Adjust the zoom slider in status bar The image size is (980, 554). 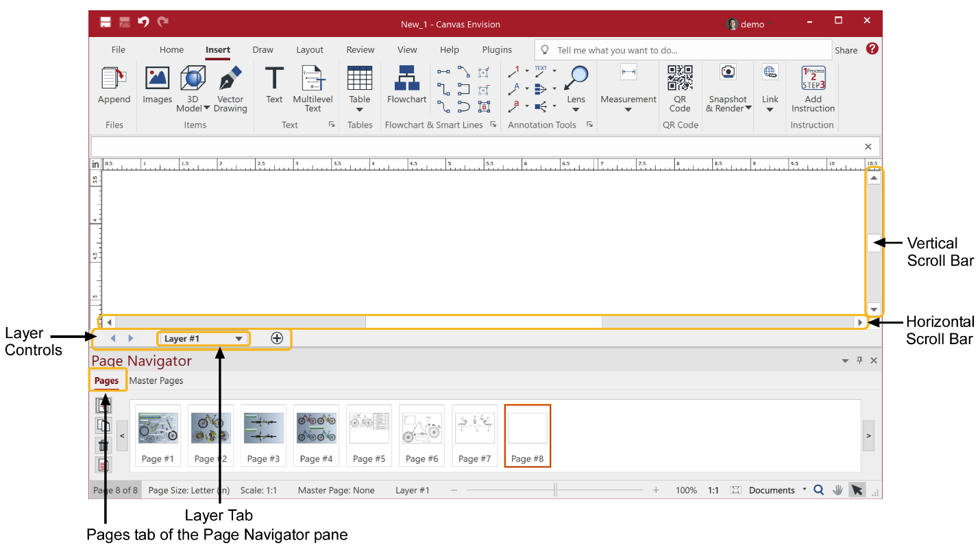(555, 490)
